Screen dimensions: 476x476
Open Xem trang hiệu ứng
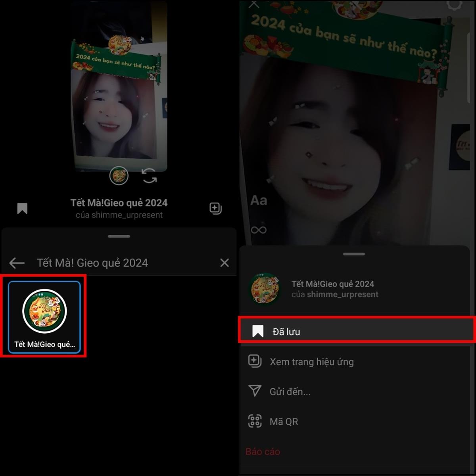click(311, 362)
